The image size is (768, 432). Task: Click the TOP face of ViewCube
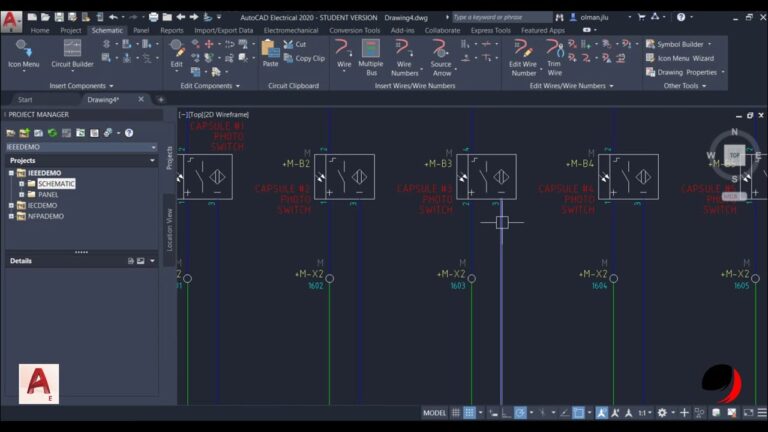pyautogui.click(x=734, y=155)
